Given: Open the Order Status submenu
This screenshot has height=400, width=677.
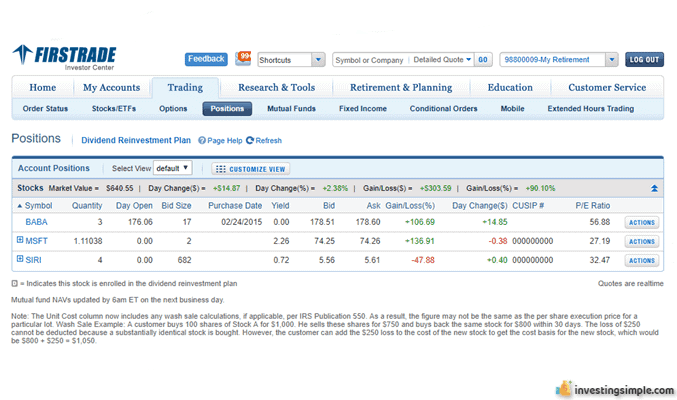Looking at the screenshot, I should (x=45, y=109).
